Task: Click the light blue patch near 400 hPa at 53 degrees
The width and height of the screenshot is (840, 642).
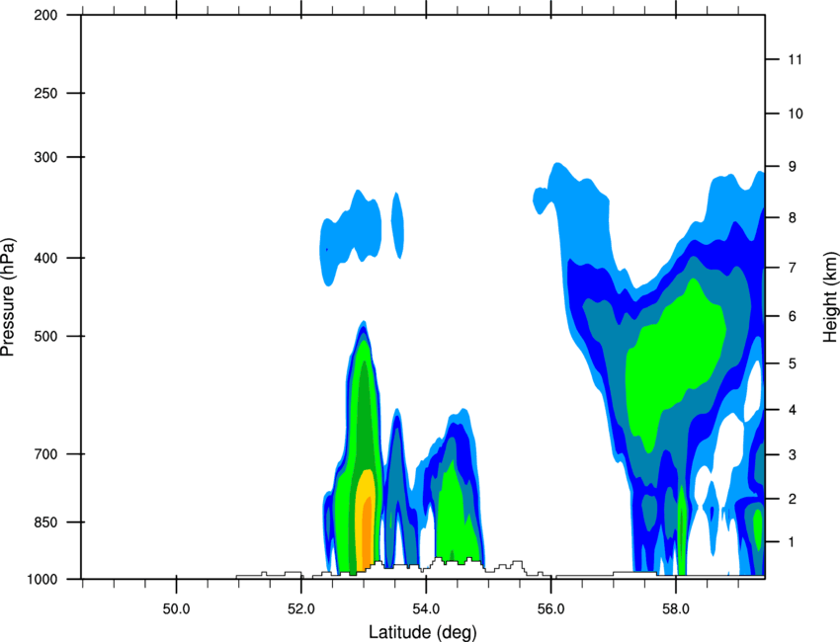Action: pos(351,236)
